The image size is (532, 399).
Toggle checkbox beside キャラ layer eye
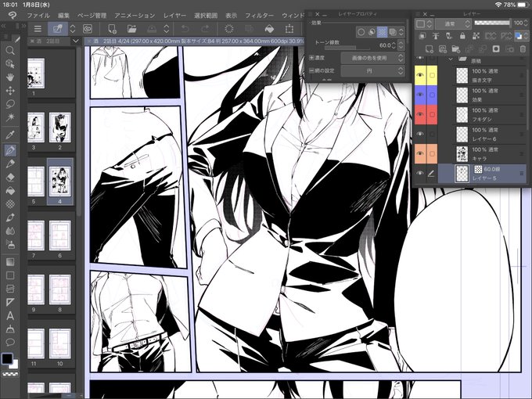(432, 153)
